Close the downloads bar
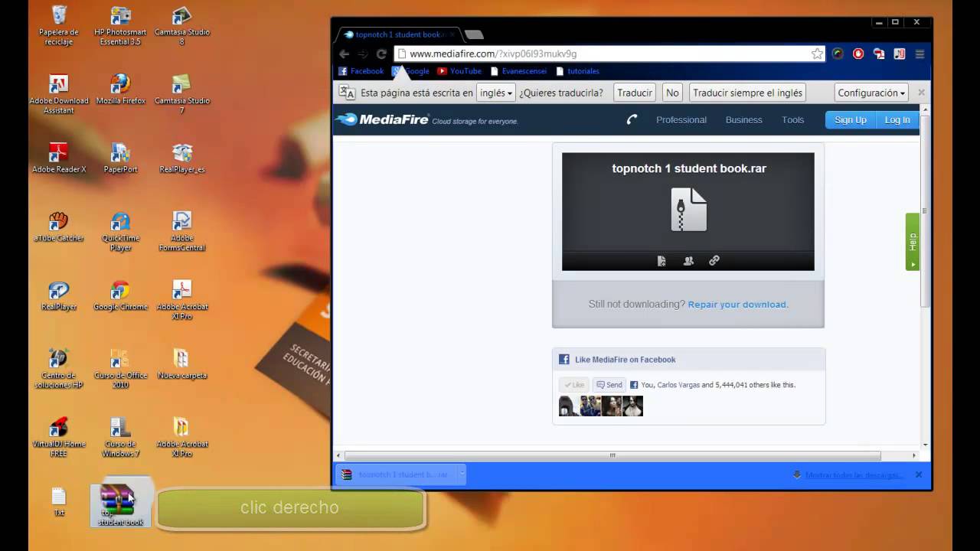This screenshot has width=980, height=551. (x=919, y=474)
